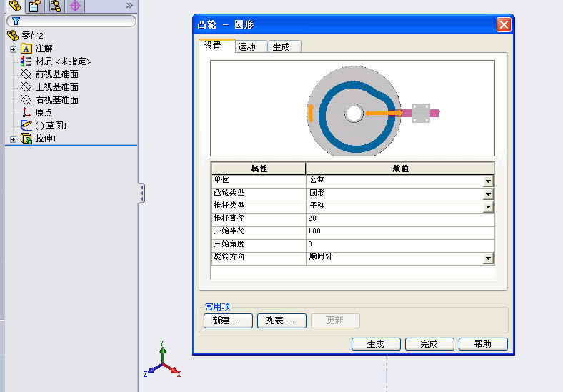Click the 帮助 button

483,344
